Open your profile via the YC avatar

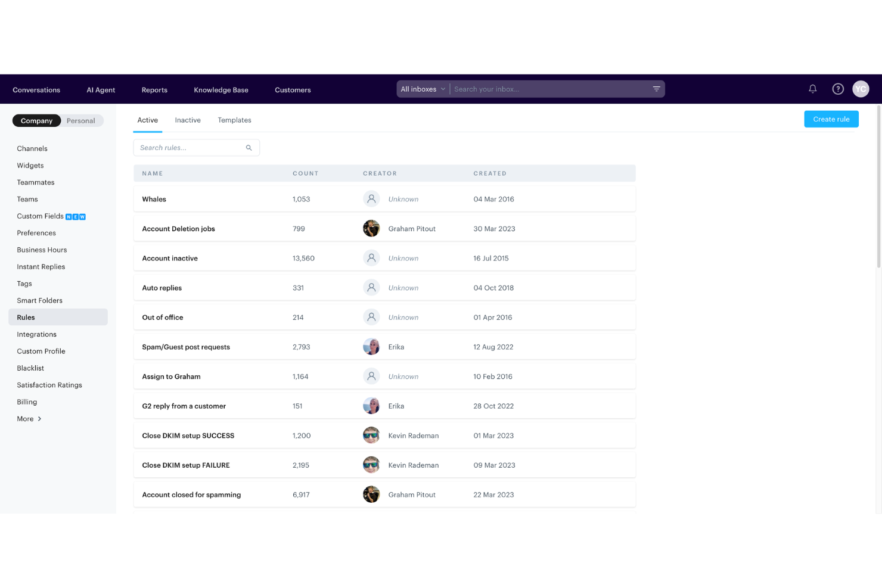tap(861, 89)
